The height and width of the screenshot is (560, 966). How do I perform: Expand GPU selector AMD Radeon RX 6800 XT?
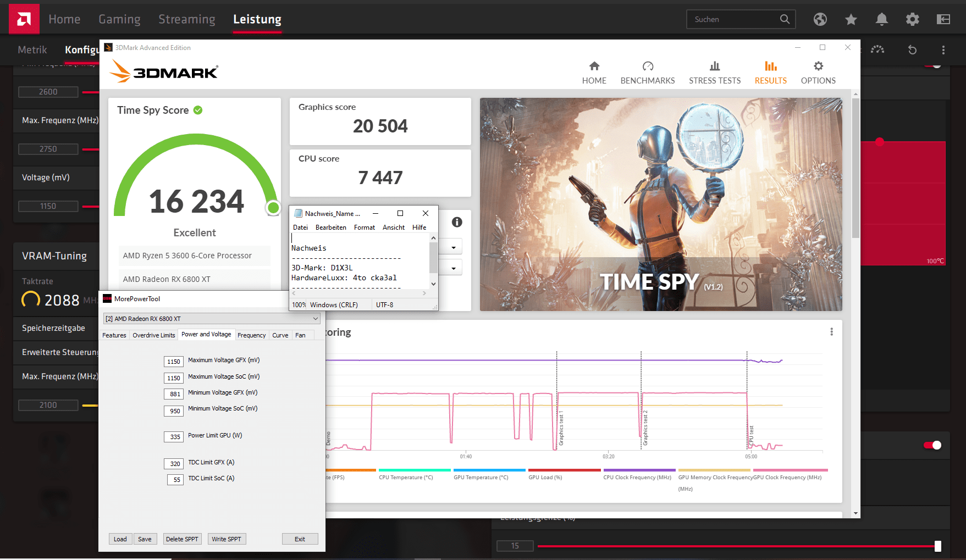point(212,319)
